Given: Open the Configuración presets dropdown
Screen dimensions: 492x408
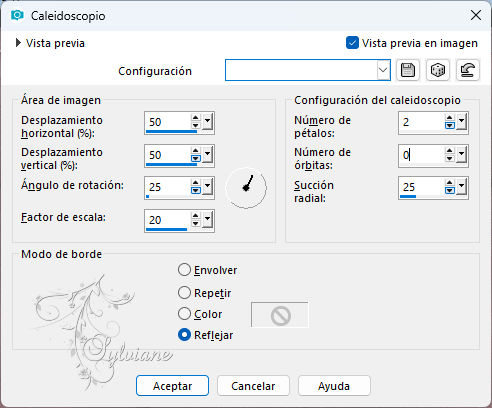Looking at the screenshot, I should pyautogui.click(x=383, y=70).
